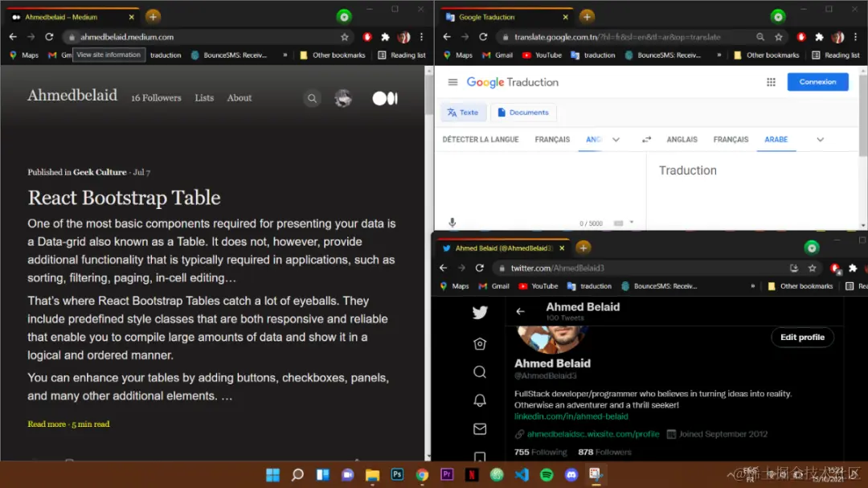
Task: Open taskbar search
Action: [x=298, y=474]
